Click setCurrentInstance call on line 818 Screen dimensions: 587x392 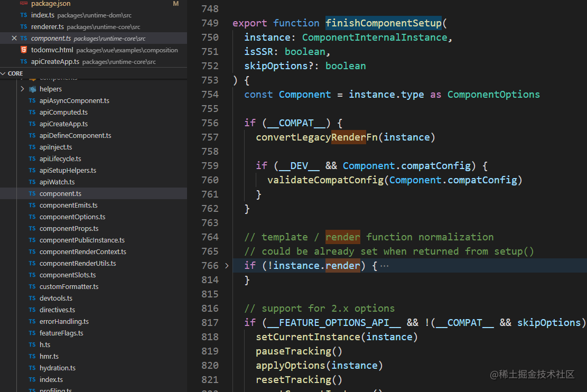coord(308,337)
